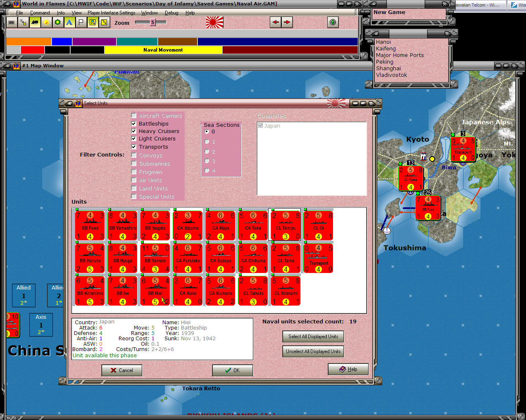Click the red right arrow toolbar button
The image size is (526, 420).
tap(287, 22)
